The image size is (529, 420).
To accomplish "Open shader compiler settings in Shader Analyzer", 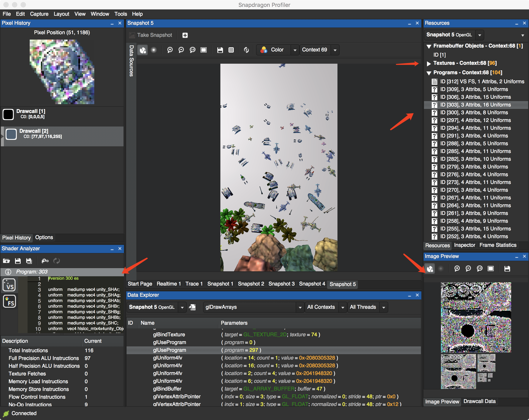I will click(45, 261).
